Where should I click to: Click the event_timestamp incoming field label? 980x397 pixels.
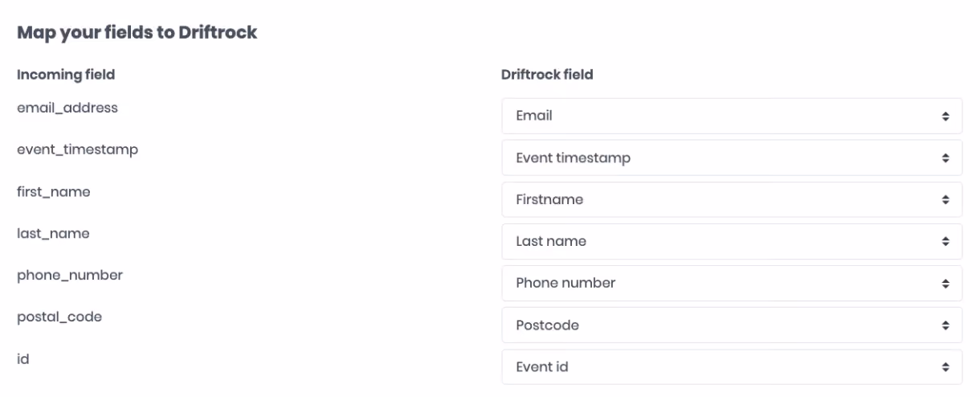(77, 149)
